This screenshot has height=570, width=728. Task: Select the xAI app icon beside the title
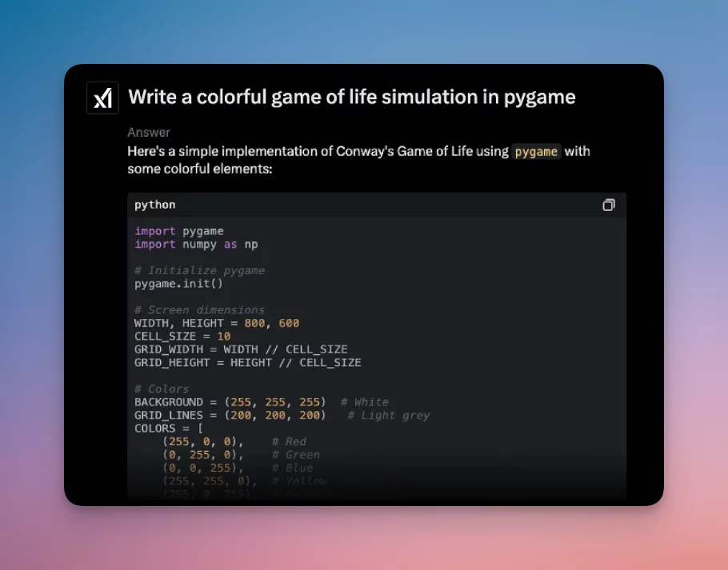102,97
